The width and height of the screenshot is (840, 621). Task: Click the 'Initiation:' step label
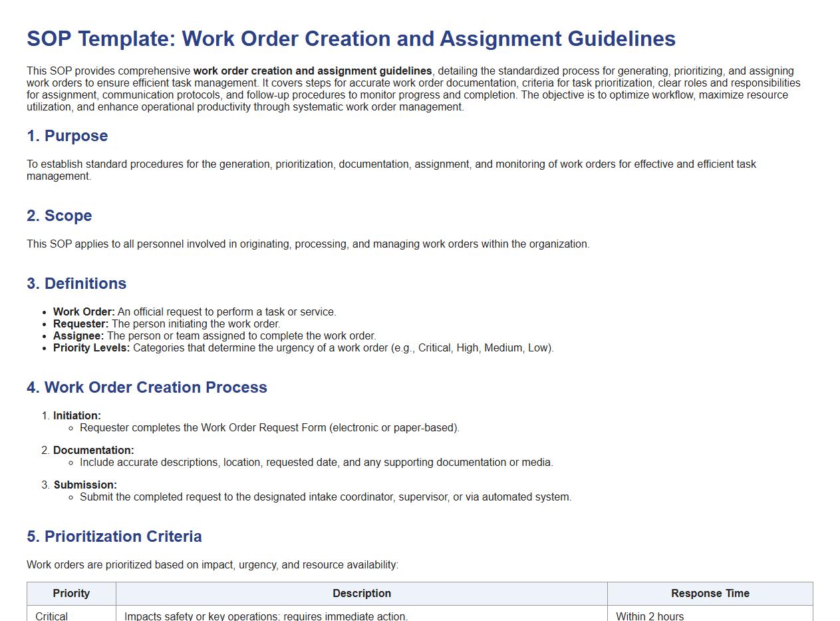point(77,416)
